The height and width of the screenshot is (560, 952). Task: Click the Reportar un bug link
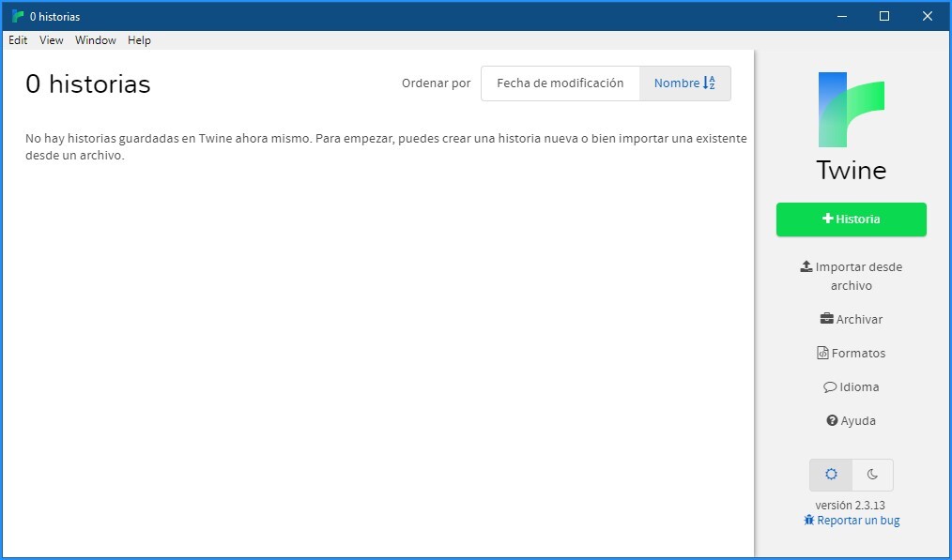(858, 521)
